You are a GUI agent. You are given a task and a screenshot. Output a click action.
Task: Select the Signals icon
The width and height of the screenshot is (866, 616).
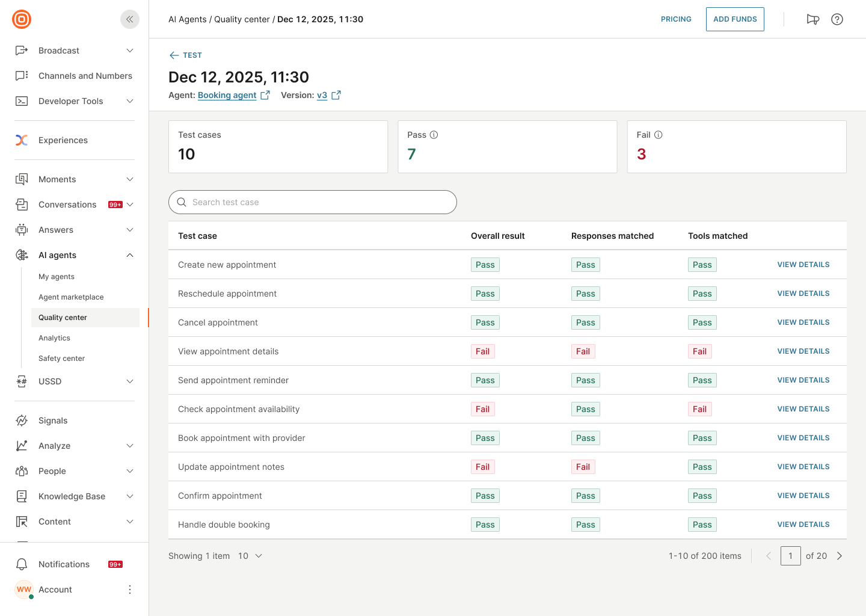(22, 420)
